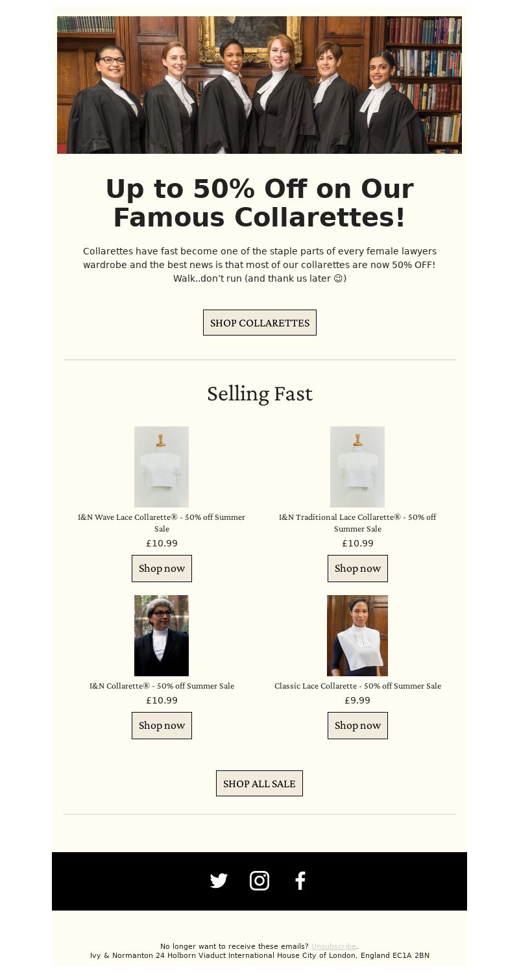519x980 pixels.
Task: Open the Traditional Lace Collarette product image
Action: [357, 467]
